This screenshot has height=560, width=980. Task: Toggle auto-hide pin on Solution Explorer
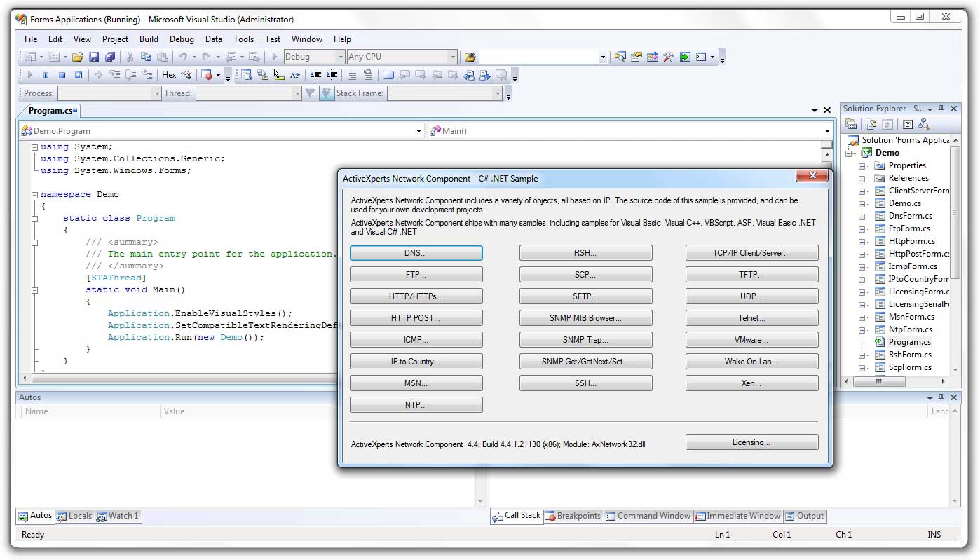click(x=941, y=109)
